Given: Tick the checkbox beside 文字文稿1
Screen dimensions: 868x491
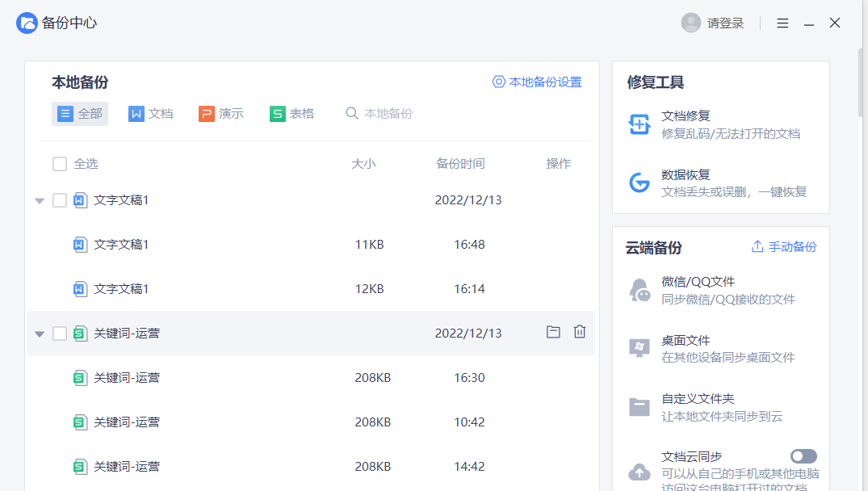Looking at the screenshot, I should coord(60,199).
